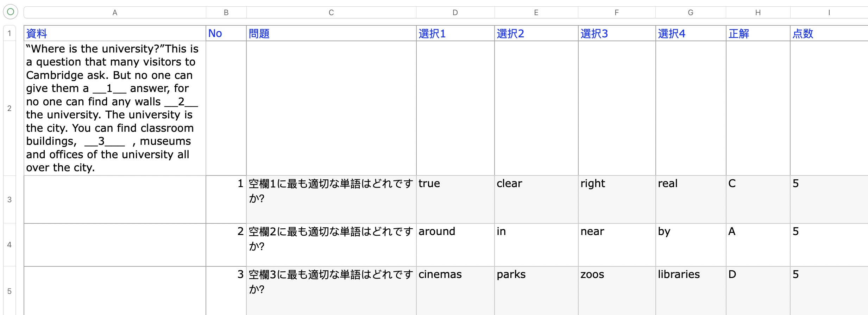Viewport: 868px width, 315px height.
Task: Select the 'around' answer cell
Action: tap(455, 245)
